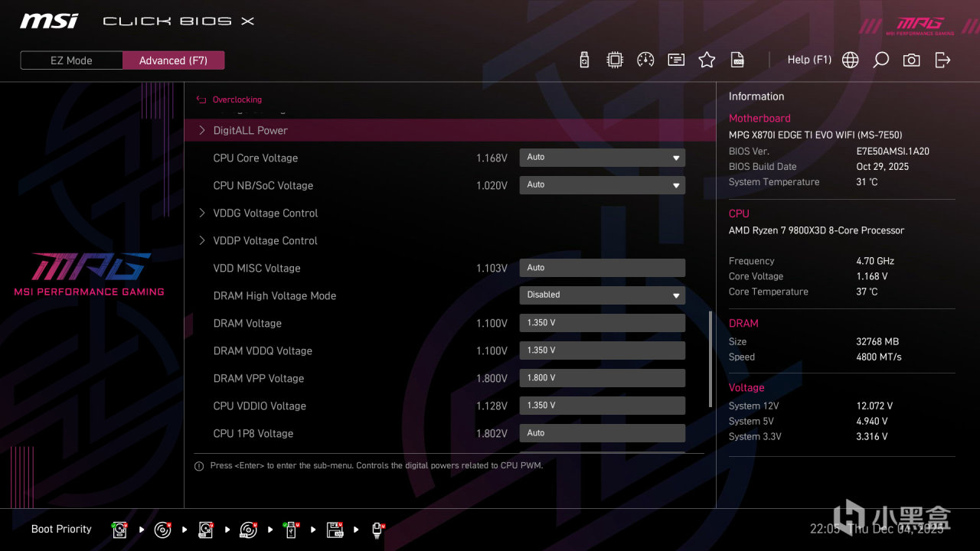Click the CPU 1P8 Voltage input field
Screen dimensions: 980x551
[602, 433]
